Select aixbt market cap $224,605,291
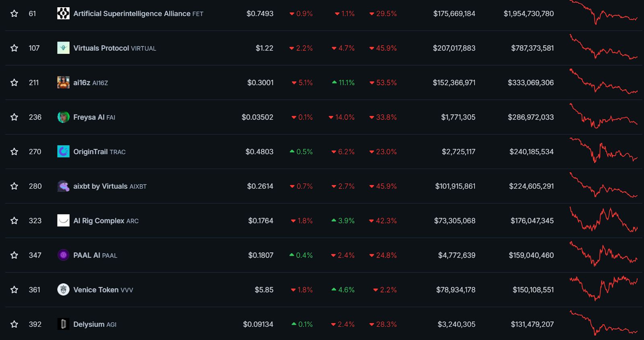The width and height of the screenshot is (644, 340). click(531, 186)
